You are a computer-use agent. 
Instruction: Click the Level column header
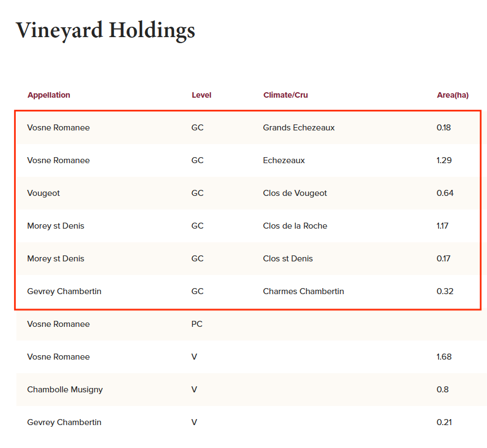201,95
